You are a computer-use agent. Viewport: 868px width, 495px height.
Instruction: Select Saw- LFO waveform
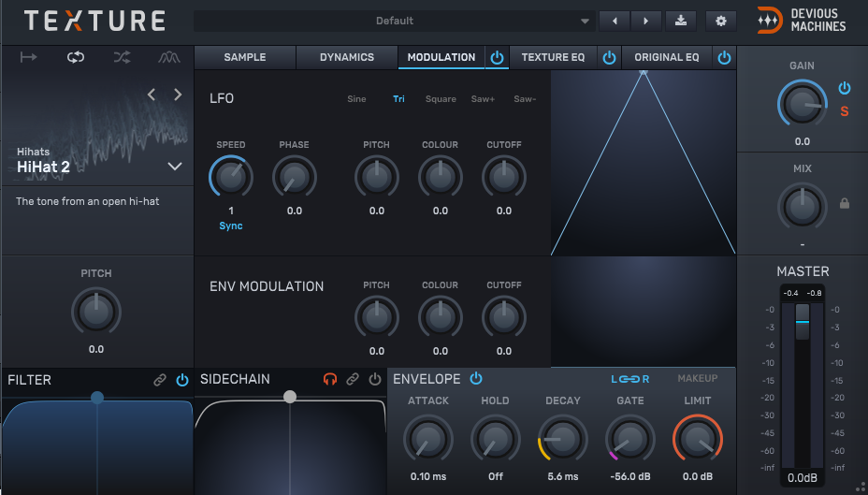point(525,99)
